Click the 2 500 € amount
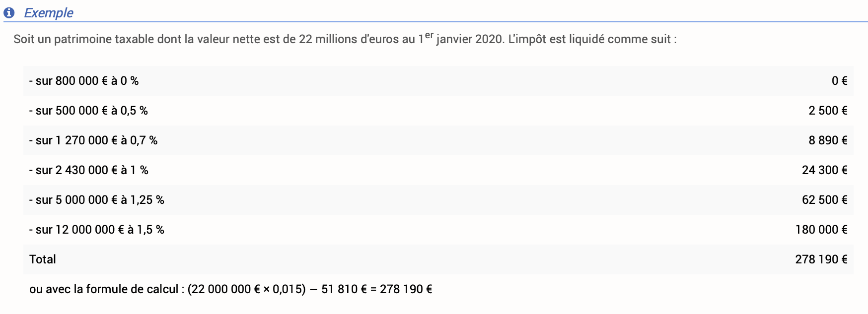Image resolution: width=868 pixels, height=314 pixels. pyautogui.click(x=828, y=111)
